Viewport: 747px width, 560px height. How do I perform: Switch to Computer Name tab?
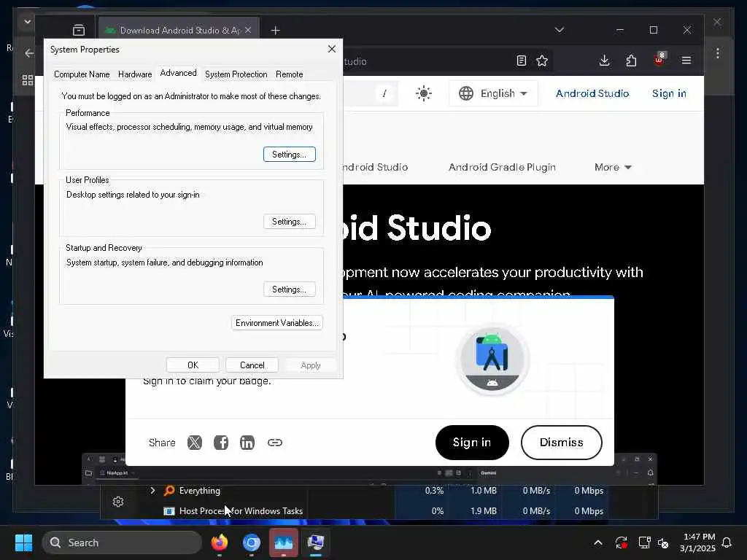[82, 74]
